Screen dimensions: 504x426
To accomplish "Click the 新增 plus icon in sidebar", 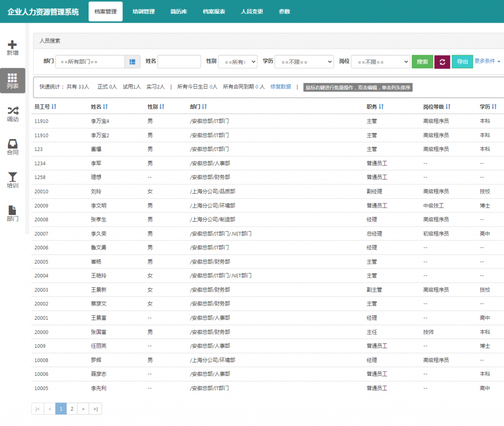I will tap(12, 44).
